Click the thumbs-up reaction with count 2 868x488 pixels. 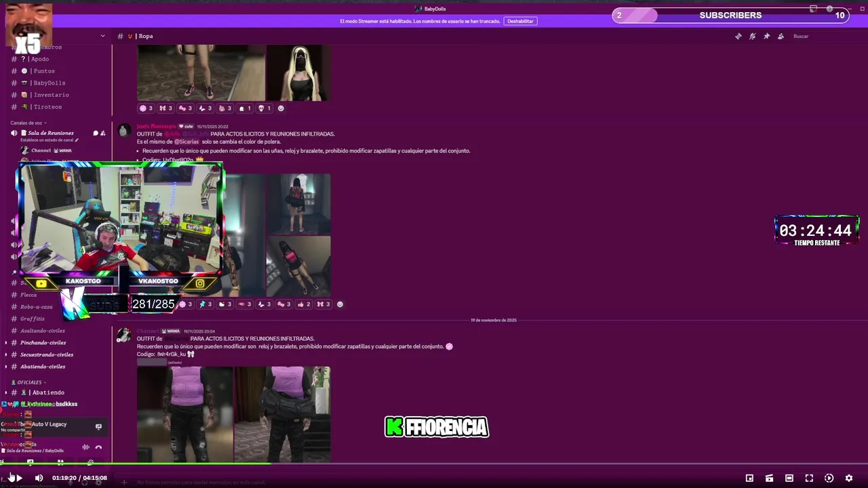(x=304, y=304)
